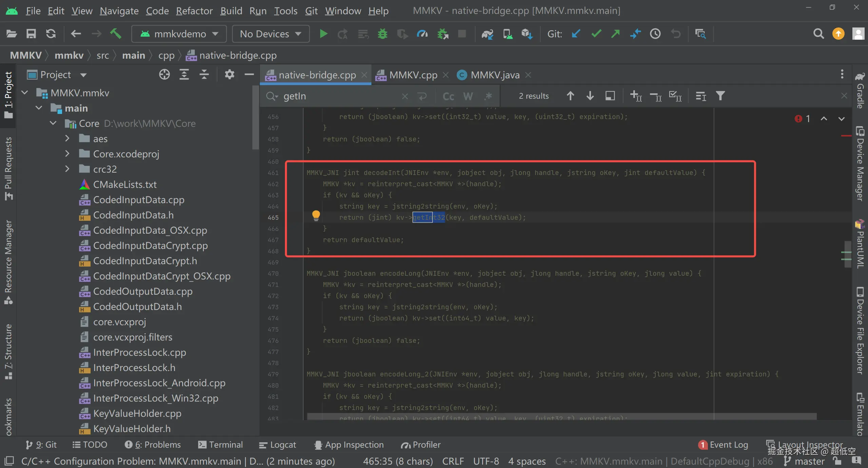Click the green Run app button
The image size is (868, 468).
coord(323,34)
